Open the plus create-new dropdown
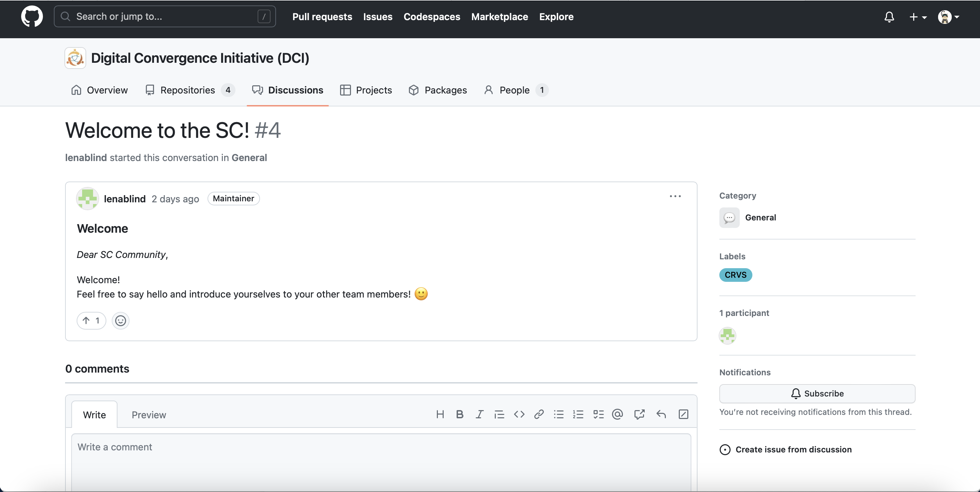The height and width of the screenshot is (492, 980). (x=917, y=17)
